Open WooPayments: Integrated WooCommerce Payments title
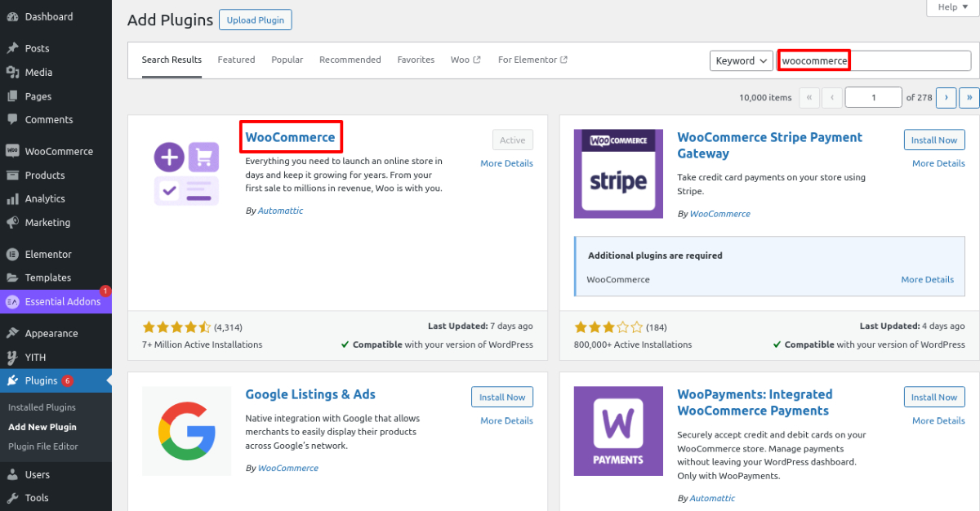980x511 pixels. tap(753, 402)
